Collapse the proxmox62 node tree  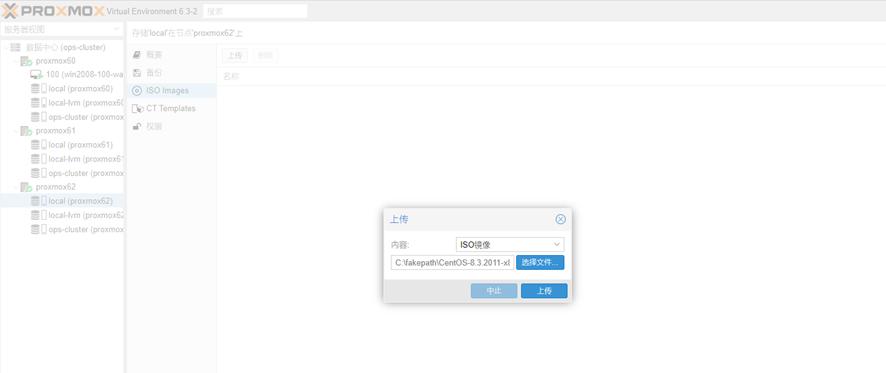[x=15, y=187]
